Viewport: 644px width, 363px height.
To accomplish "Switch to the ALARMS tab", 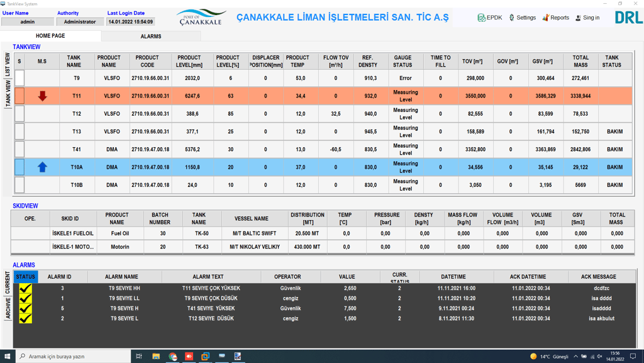I will (x=151, y=36).
